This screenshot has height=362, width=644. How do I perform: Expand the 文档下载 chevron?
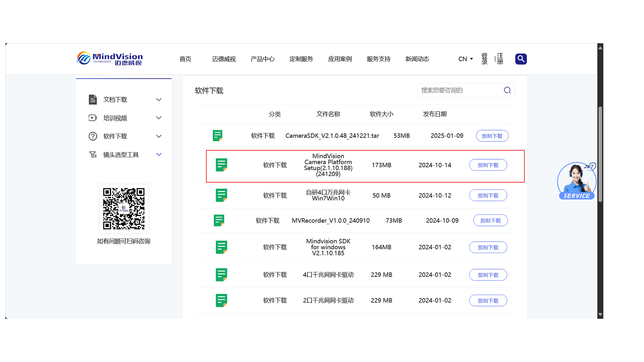159,100
